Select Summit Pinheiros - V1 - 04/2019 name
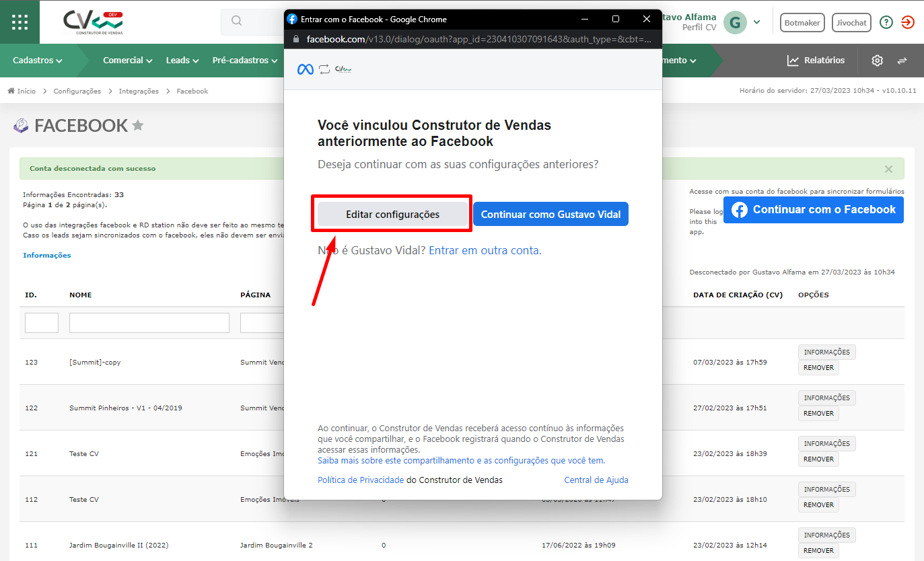The image size is (924, 561). point(126,408)
